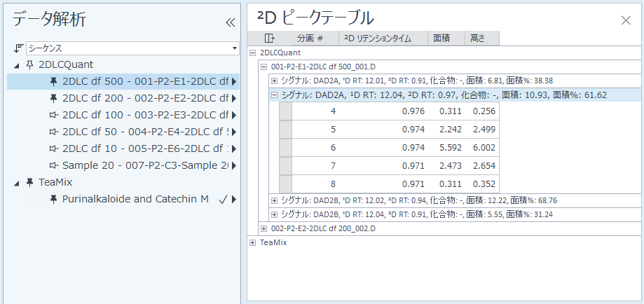Collapse DAD2A signal row with ²D RT 0.97

coord(275,95)
